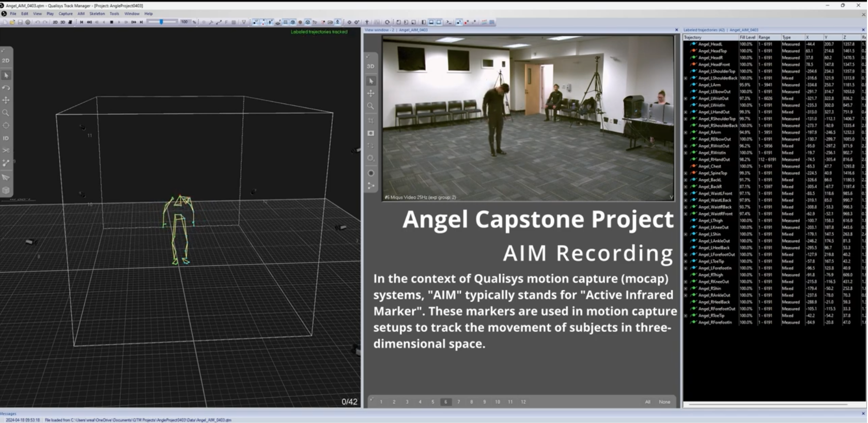Select camera 10 in camera selector bar
Viewport: 868px width, 423px height.
pyautogui.click(x=497, y=402)
